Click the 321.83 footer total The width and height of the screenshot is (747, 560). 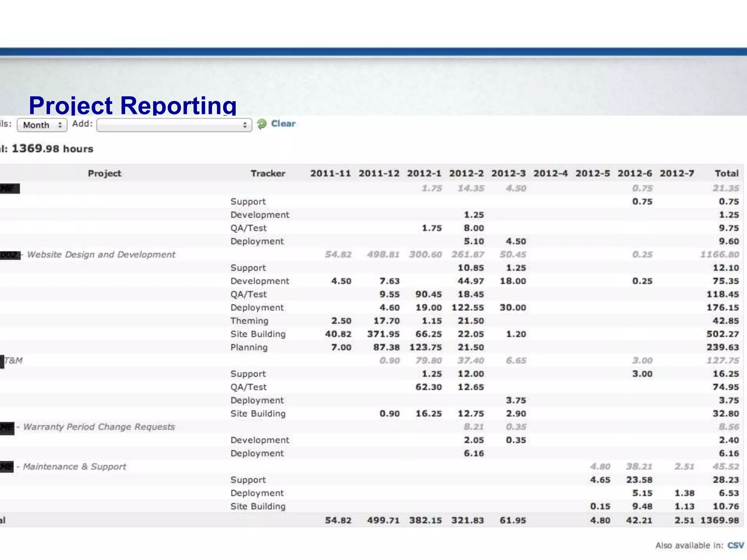[x=468, y=520]
